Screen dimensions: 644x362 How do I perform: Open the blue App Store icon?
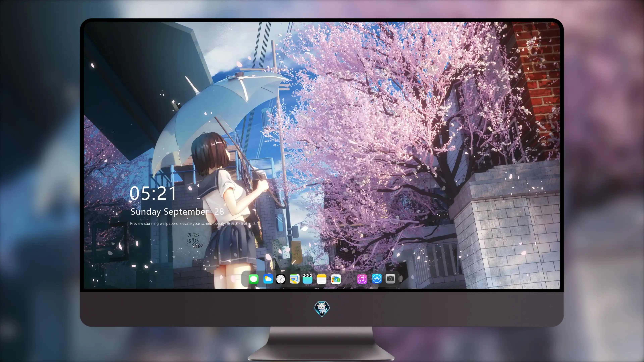click(377, 279)
